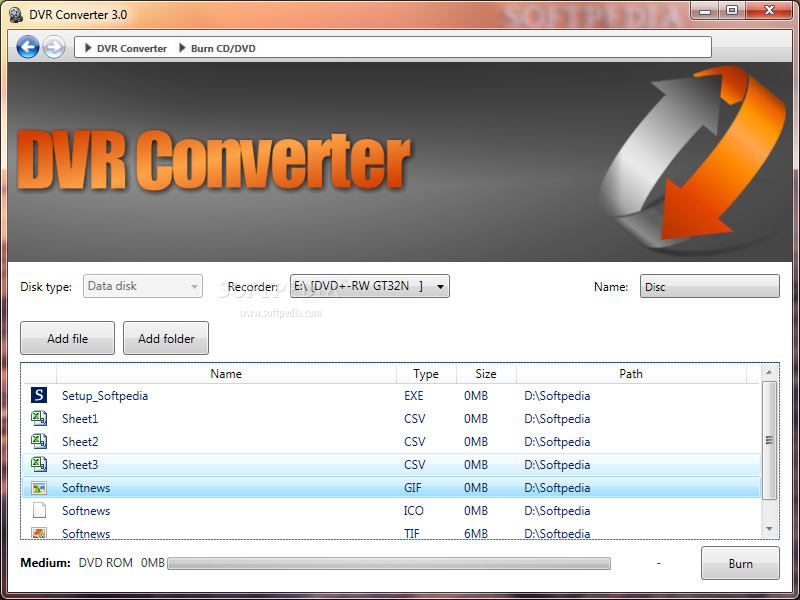This screenshot has height=600, width=800.
Task: Click the DVR Converter app icon in title bar
Action: tap(16, 15)
